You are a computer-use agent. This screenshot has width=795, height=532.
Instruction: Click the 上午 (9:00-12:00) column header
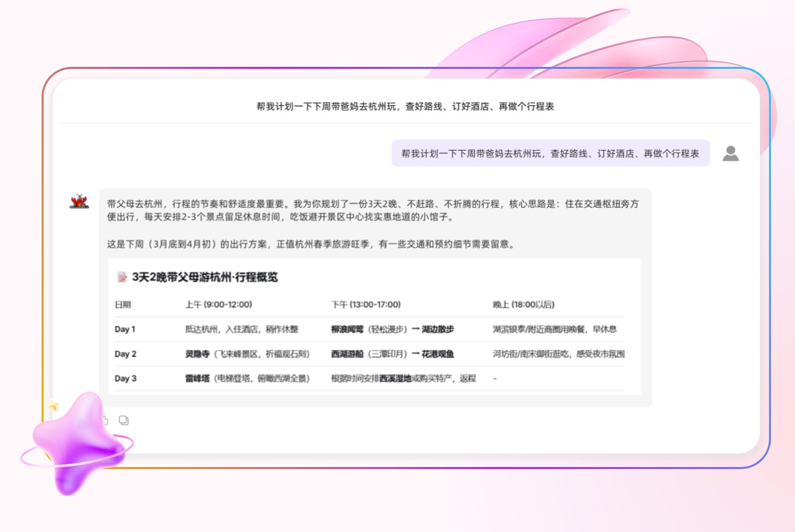pos(218,305)
